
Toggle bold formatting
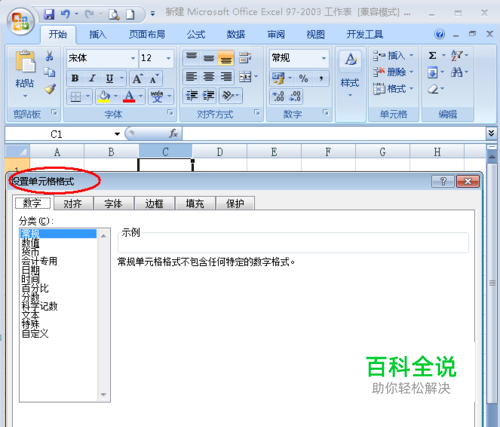tap(75, 78)
